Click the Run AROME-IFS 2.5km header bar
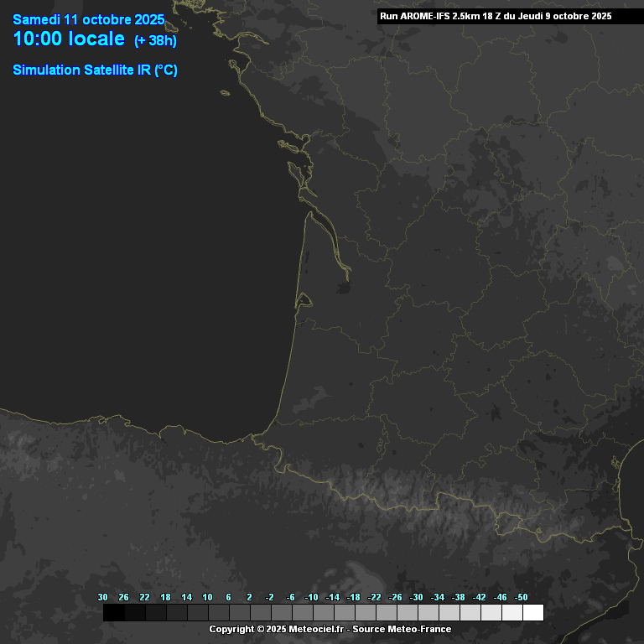 [x=495, y=16]
